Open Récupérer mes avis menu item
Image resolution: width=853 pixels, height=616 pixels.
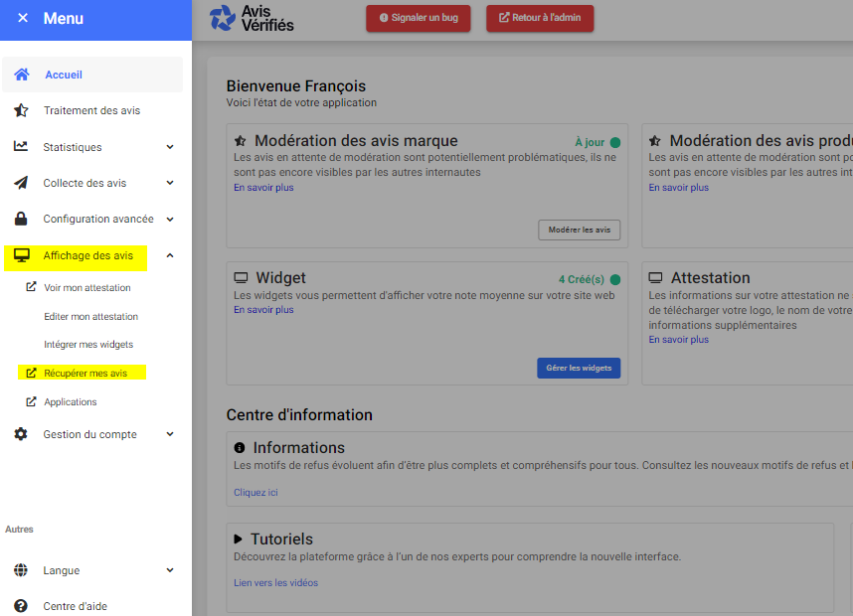click(x=85, y=374)
